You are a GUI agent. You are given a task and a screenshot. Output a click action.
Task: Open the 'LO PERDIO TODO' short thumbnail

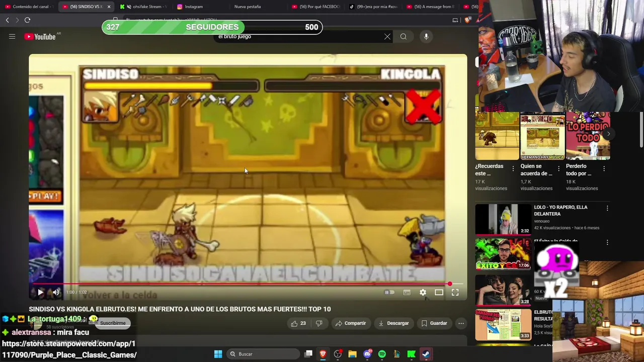coord(588,136)
